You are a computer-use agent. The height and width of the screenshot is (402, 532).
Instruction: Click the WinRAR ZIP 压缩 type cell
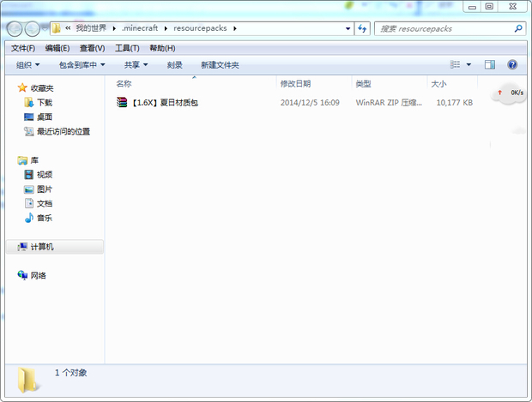coord(389,102)
